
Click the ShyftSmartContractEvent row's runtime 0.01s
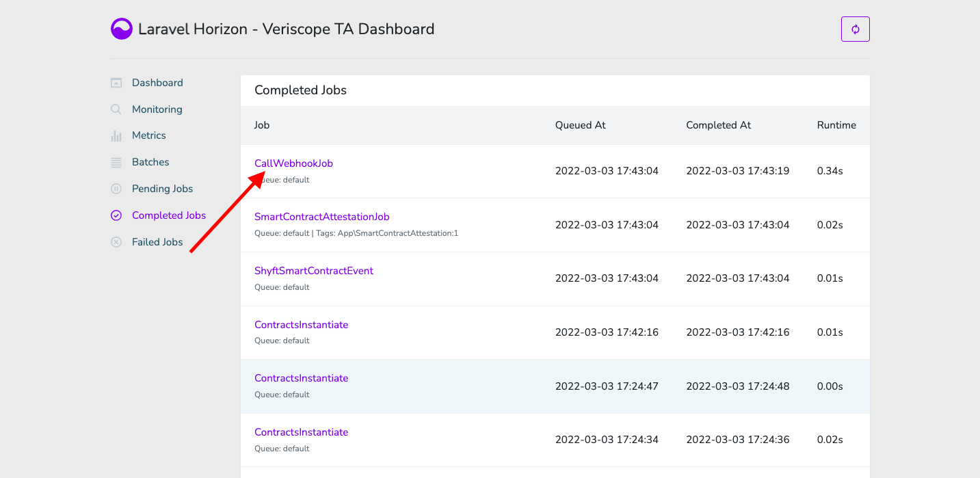[x=830, y=278]
